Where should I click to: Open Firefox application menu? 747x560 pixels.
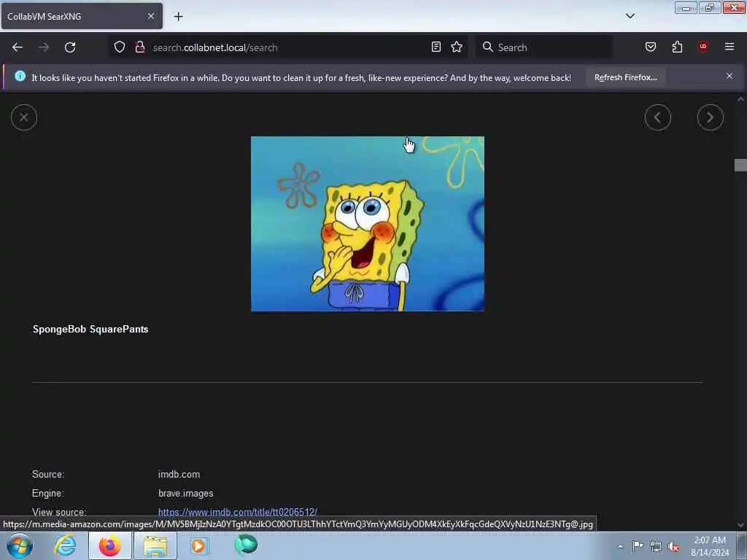coord(729,47)
